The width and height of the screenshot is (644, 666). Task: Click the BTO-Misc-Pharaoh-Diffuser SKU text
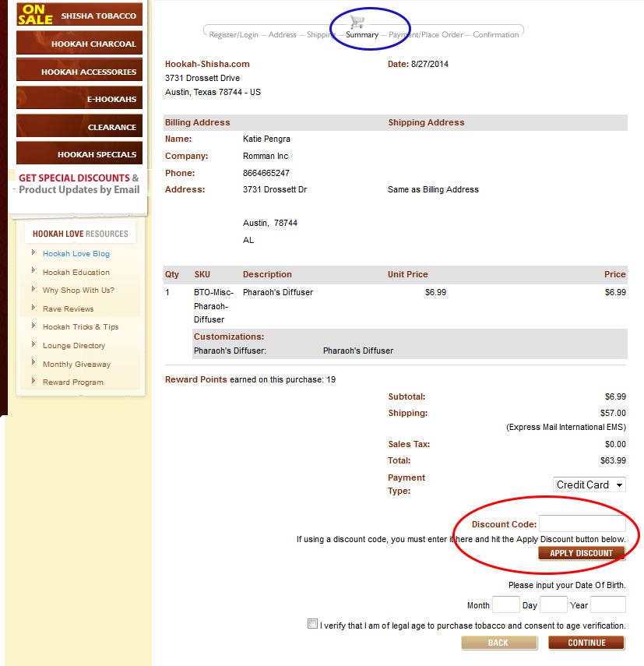click(x=213, y=306)
